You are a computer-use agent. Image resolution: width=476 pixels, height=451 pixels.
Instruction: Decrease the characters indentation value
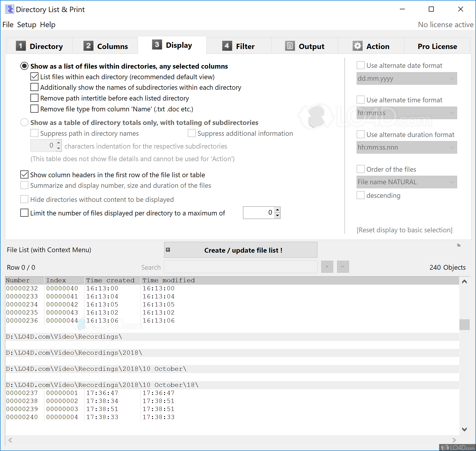click(59, 148)
